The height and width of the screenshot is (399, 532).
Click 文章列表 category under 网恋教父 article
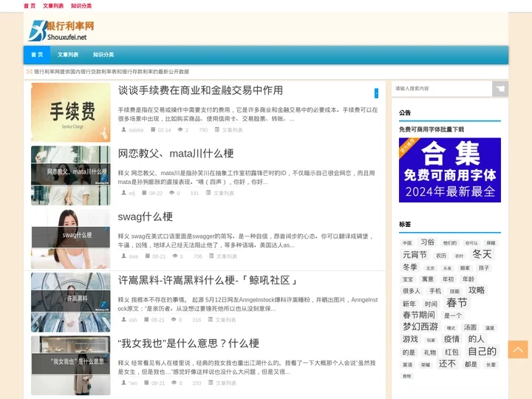click(x=224, y=193)
